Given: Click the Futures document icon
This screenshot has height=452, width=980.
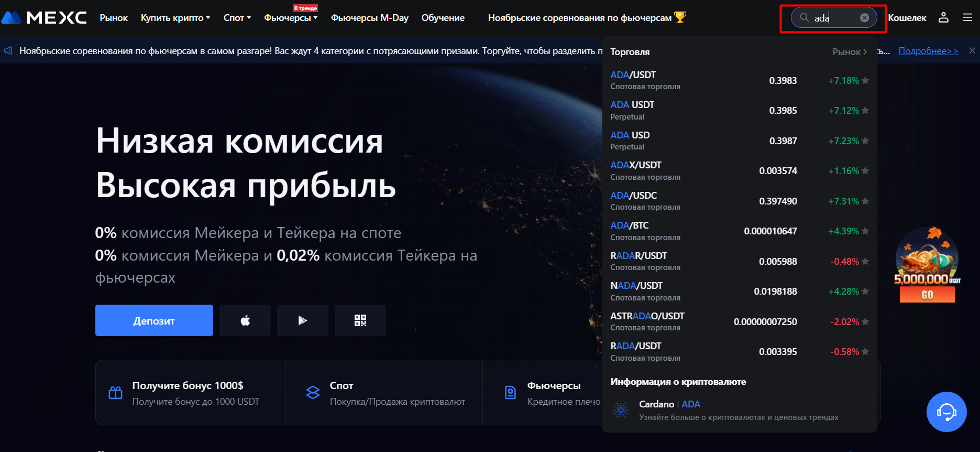Looking at the screenshot, I should 510,393.
